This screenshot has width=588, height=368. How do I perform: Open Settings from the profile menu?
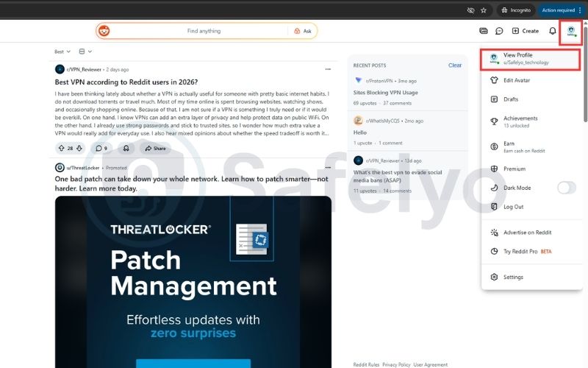pyautogui.click(x=513, y=277)
